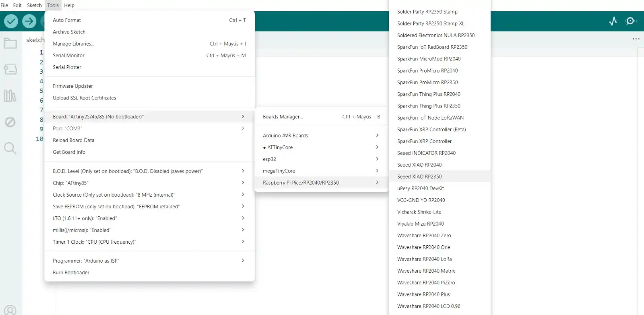The height and width of the screenshot is (315, 644).
Task: Click Burn Bootloader
Action: coord(149,273)
